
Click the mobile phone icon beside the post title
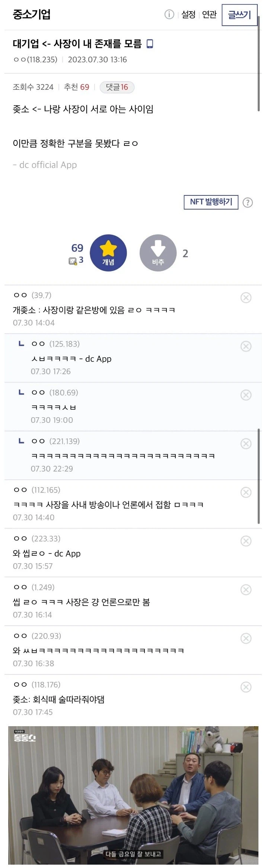click(150, 44)
